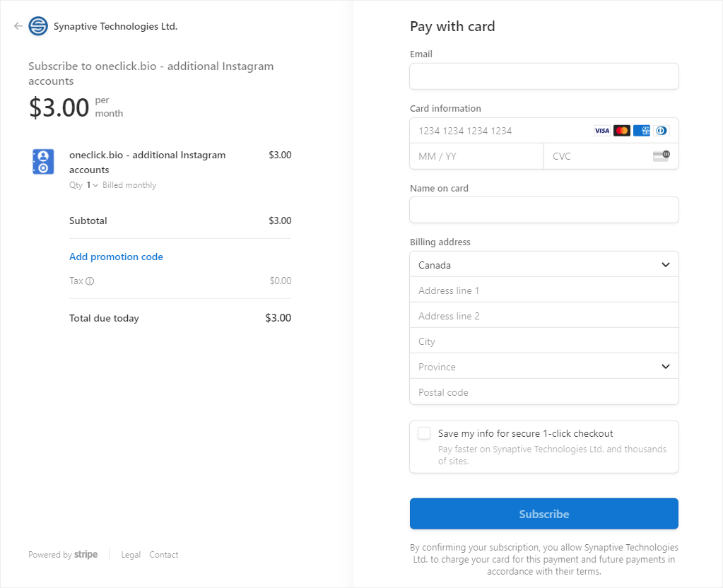Viewport: 723px width, 588px height.
Task: Click the Pay with card heading
Action: [x=452, y=27]
